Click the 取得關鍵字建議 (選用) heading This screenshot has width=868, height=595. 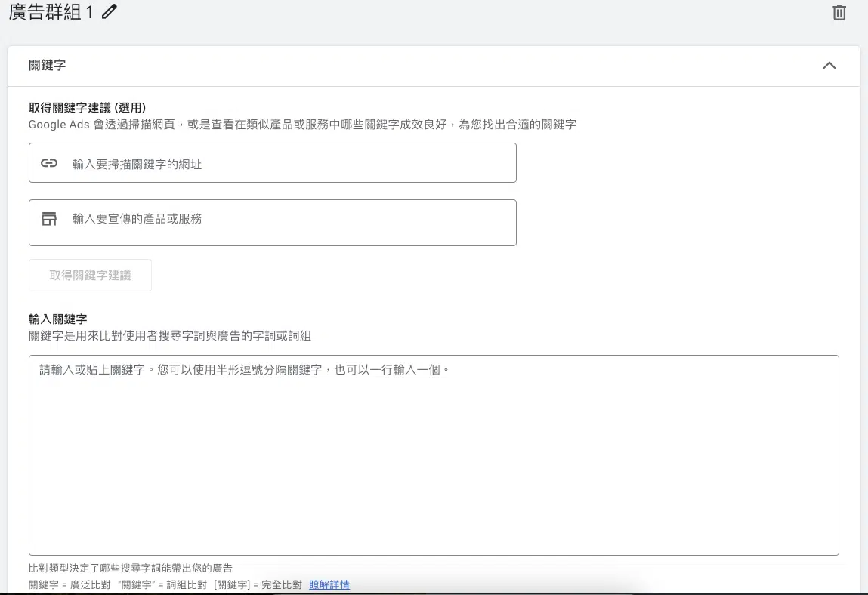tap(87, 108)
